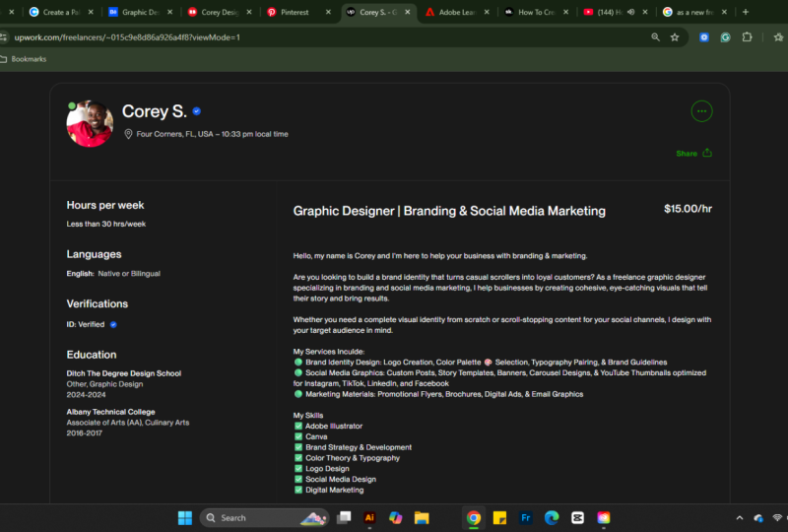This screenshot has height=532, width=788.
Task: Open the browser Extensions puzzle icon
Action: (x=748, y=37)
